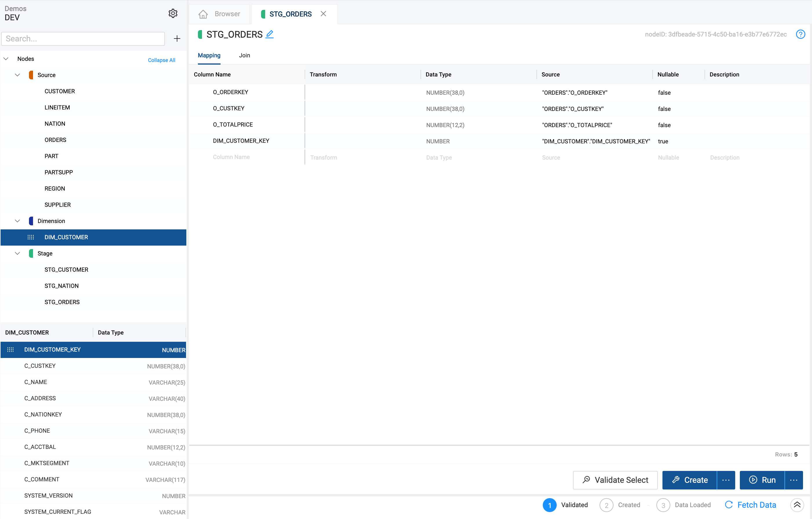812x519 pixels.
Task: Expand the bottom panel with up chevrons
Action: [797, 505]
